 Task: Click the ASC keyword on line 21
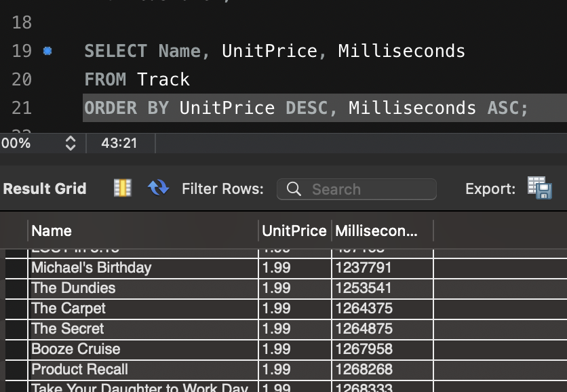tap(503, 108)
